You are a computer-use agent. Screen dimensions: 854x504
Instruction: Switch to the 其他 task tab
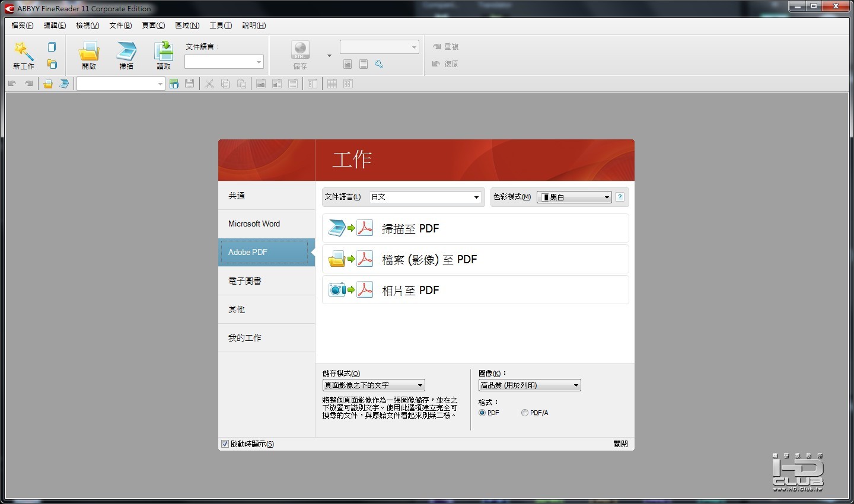point(266,310)
